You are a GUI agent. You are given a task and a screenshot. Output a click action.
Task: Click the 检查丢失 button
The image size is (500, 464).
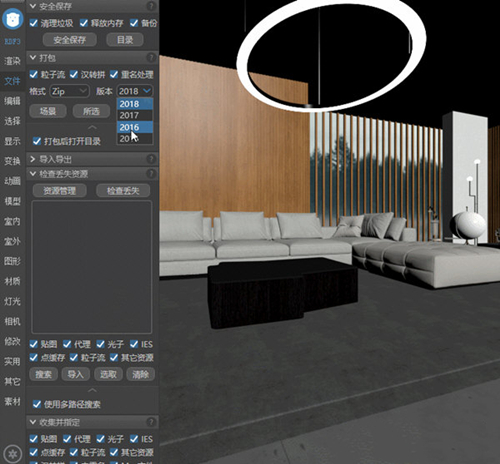tap(123, 191)
